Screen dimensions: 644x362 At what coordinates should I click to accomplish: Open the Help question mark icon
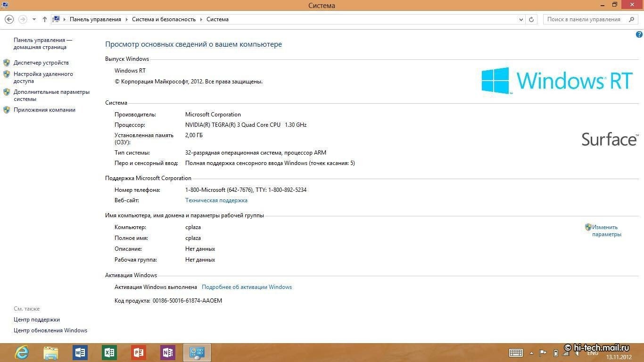point(639,35)
